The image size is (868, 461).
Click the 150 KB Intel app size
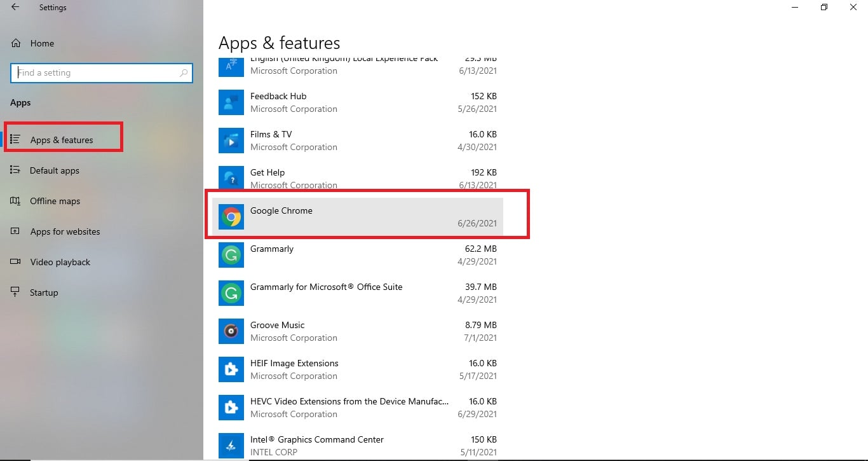tap(484, 439)
